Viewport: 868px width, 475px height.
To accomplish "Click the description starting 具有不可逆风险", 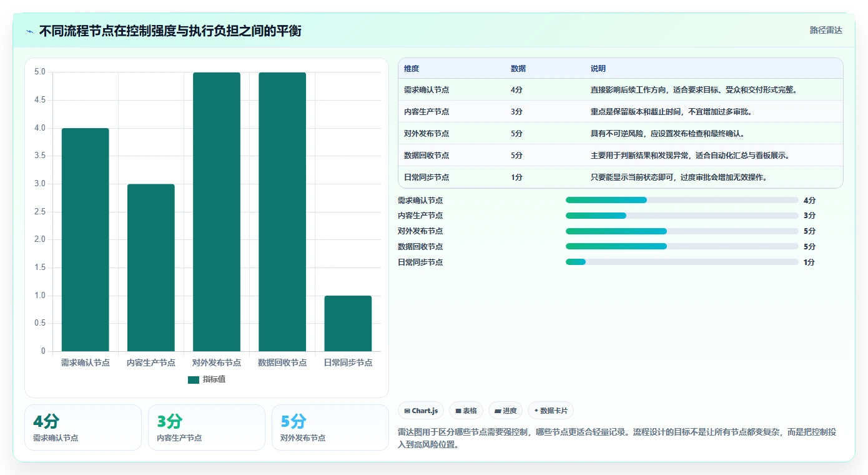I will pos(668,134).
